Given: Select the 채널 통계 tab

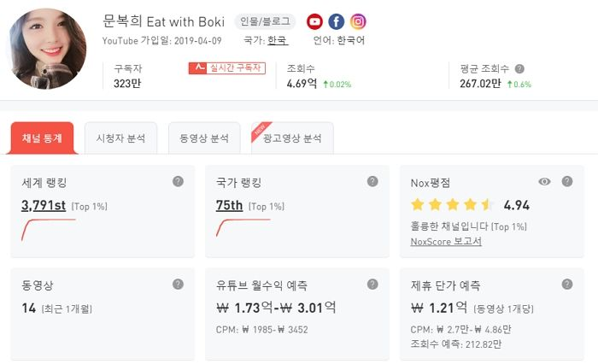Looking at the screenshot, I should pos(43,138).
